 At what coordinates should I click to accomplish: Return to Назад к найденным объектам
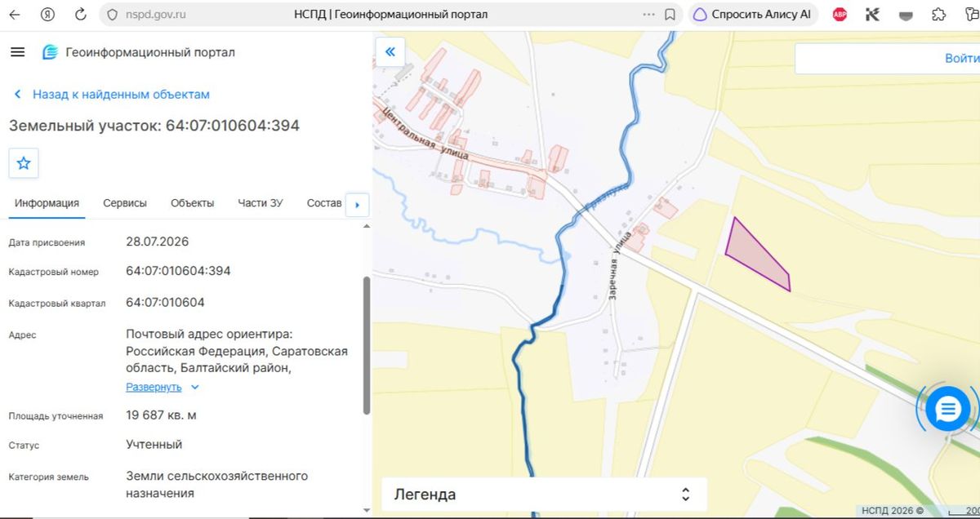coord(111,95)
